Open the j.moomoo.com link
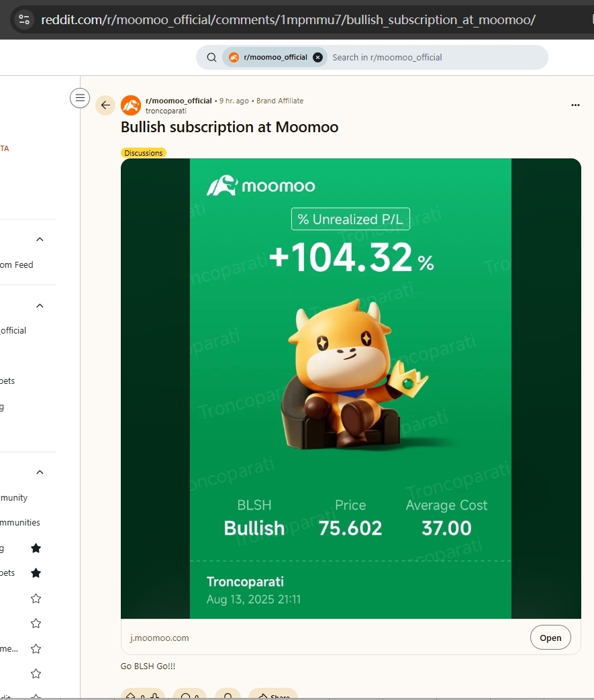 159,638
